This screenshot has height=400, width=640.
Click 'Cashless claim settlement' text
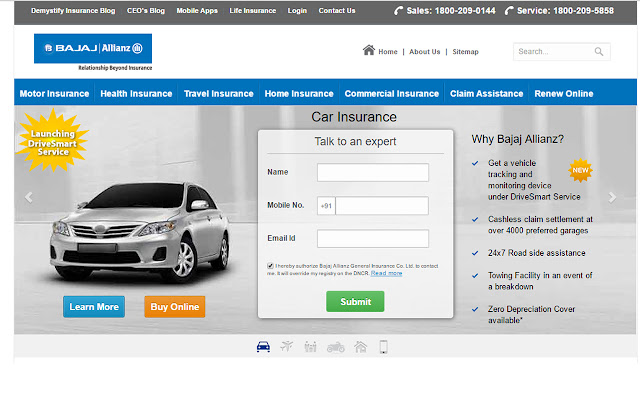coord(540,225)
